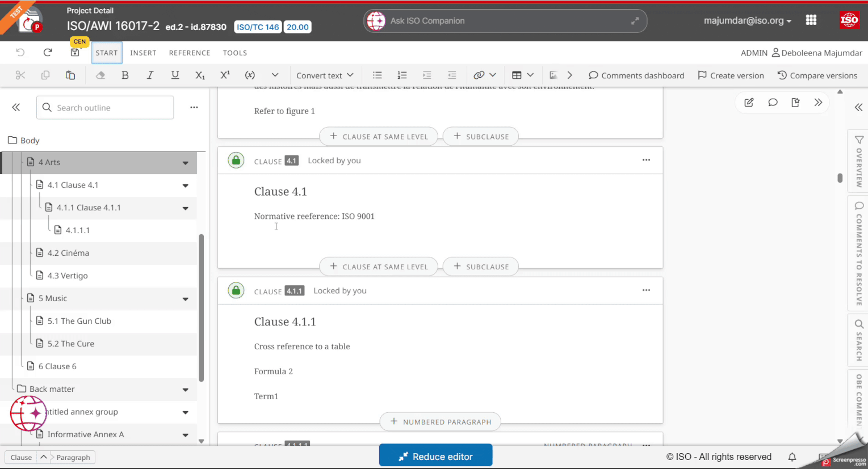Compare versions of document
868x469 pixels.
[x=817, y=75]
